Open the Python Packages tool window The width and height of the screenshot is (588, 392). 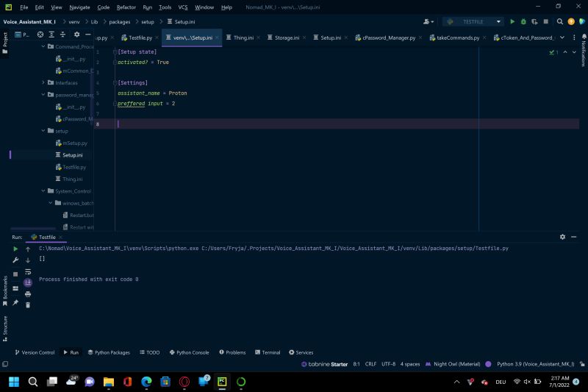(109, 352)
